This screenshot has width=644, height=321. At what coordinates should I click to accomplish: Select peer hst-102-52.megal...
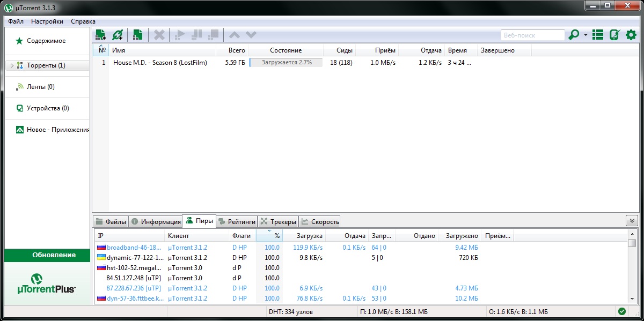pos(134,268)
